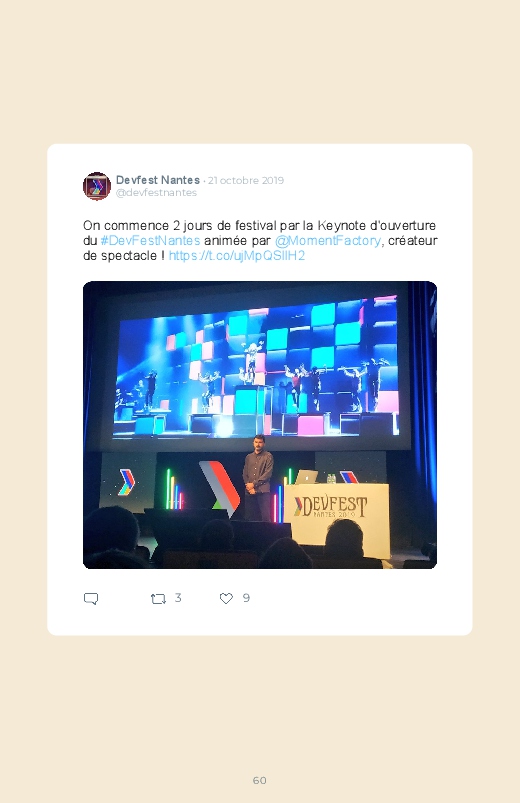Open the Devfest Nantes account name
The image size is (520, 803).
point(158,180)
